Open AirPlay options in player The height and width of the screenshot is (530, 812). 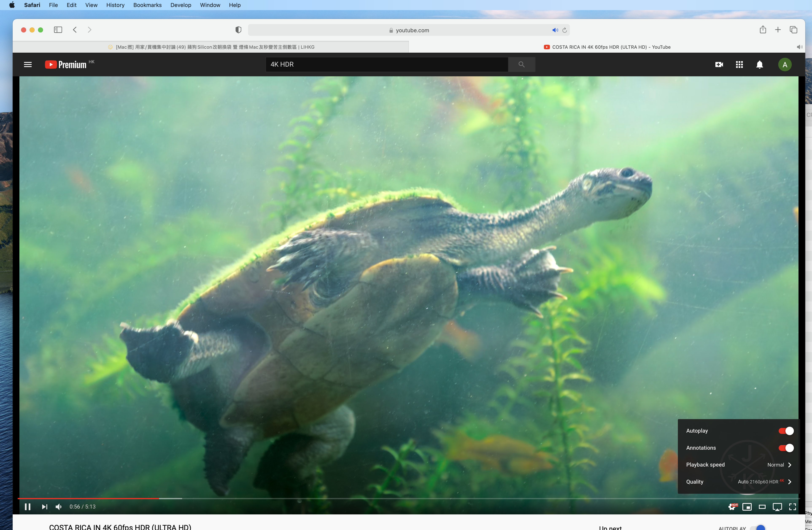point(777,507)
